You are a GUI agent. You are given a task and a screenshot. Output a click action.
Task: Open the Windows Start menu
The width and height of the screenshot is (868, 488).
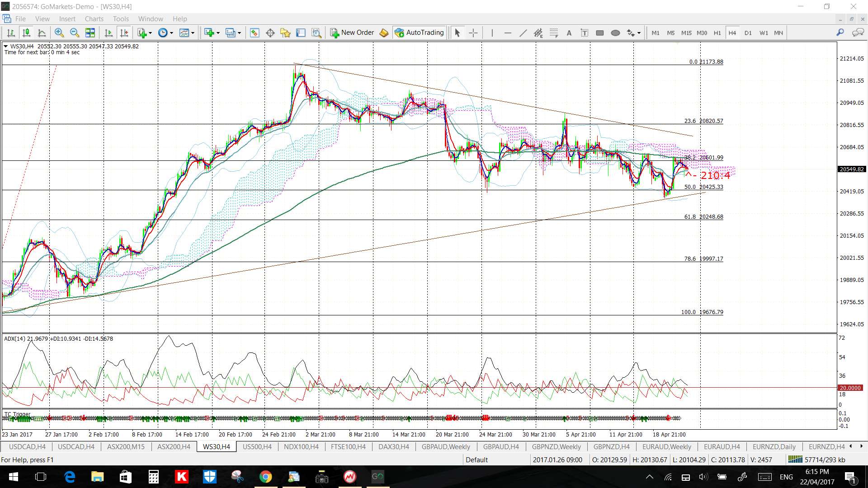pos(13,477)
